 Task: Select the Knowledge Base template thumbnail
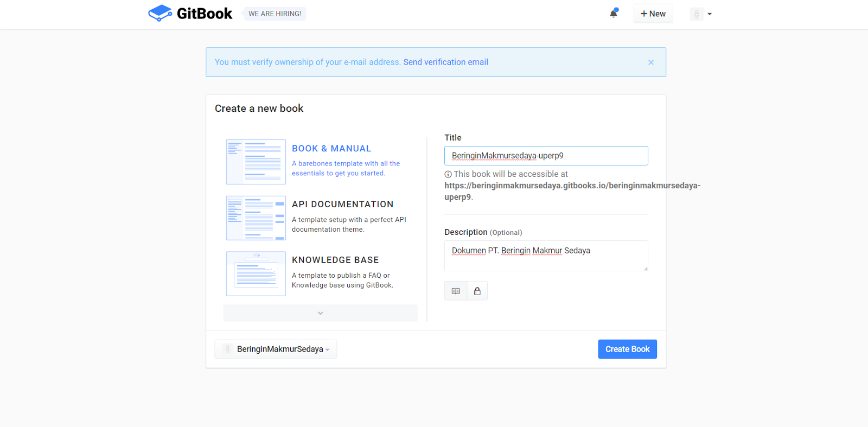click(x=256, y=273)
